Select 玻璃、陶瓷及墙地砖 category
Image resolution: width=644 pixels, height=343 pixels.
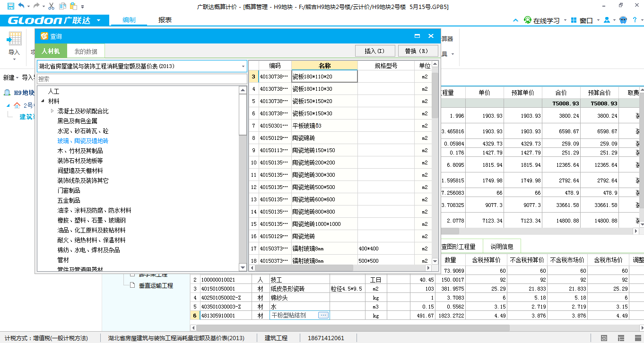[83, 141]
